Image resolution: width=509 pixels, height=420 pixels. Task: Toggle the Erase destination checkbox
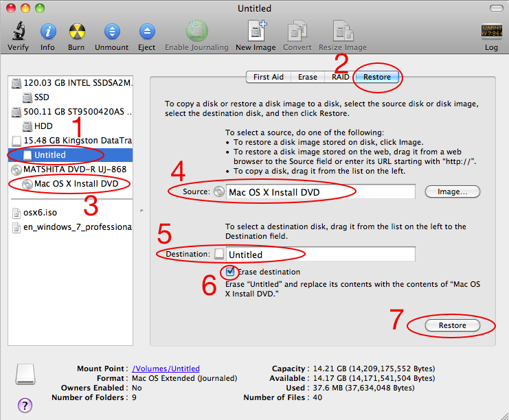230,271
